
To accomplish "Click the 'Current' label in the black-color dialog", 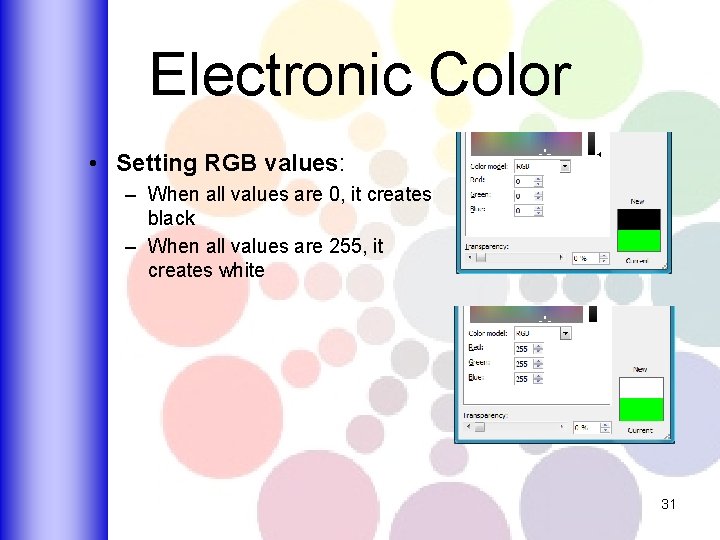I will (x=636, y=261).
